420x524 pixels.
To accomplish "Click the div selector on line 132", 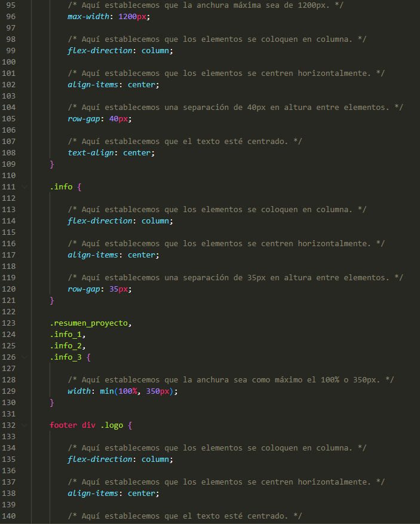I will 88,425.
